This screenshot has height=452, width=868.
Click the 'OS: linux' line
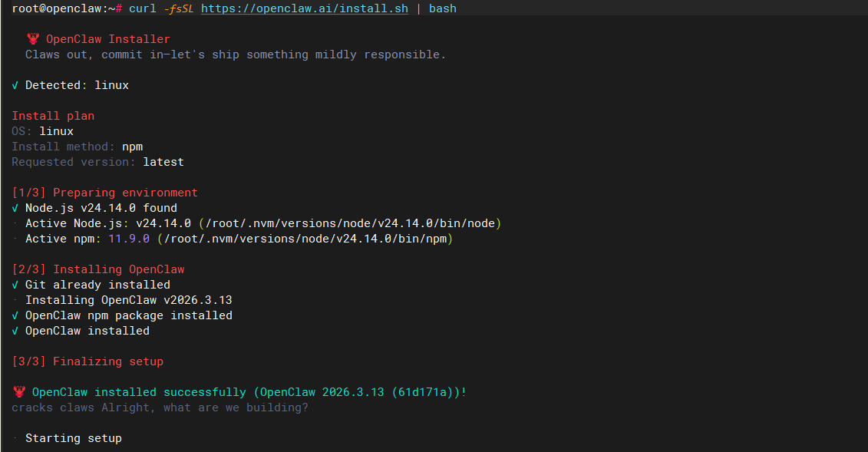click(43, 131)
